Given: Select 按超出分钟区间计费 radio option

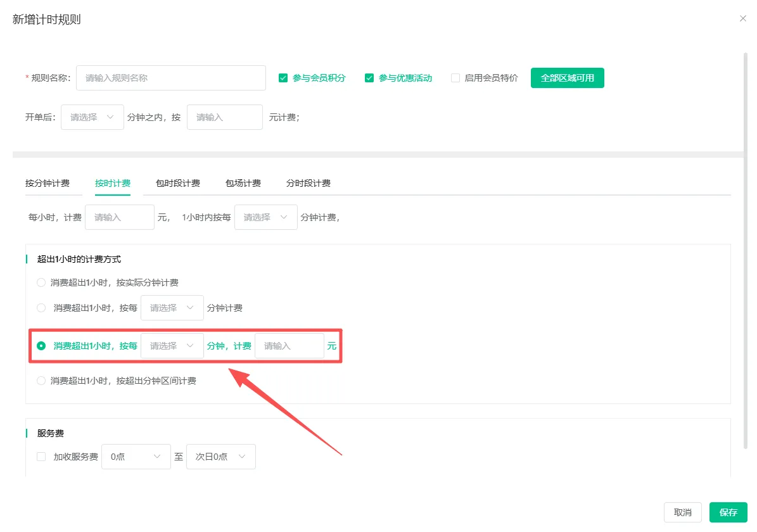Looking at the screenshot, I should [x=42, y=381].
